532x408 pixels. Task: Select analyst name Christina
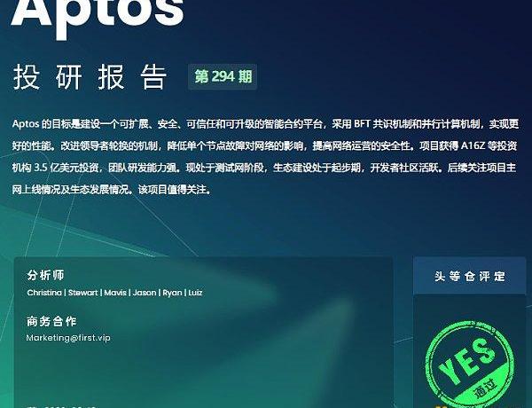(x=44, y=293)
